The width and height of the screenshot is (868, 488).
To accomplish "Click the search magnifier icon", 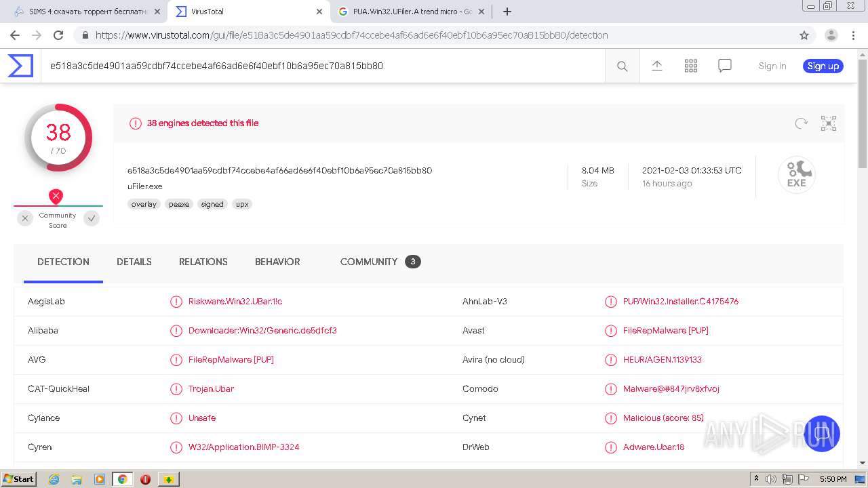I will [x=622, y=66].
